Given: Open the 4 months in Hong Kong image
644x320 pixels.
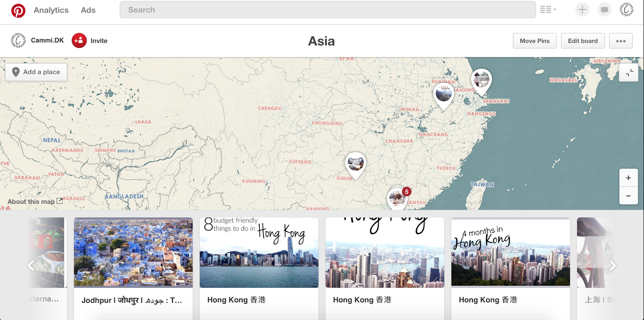Looking at the screenshot, I should pyautogui.click(x=511, y=252).
